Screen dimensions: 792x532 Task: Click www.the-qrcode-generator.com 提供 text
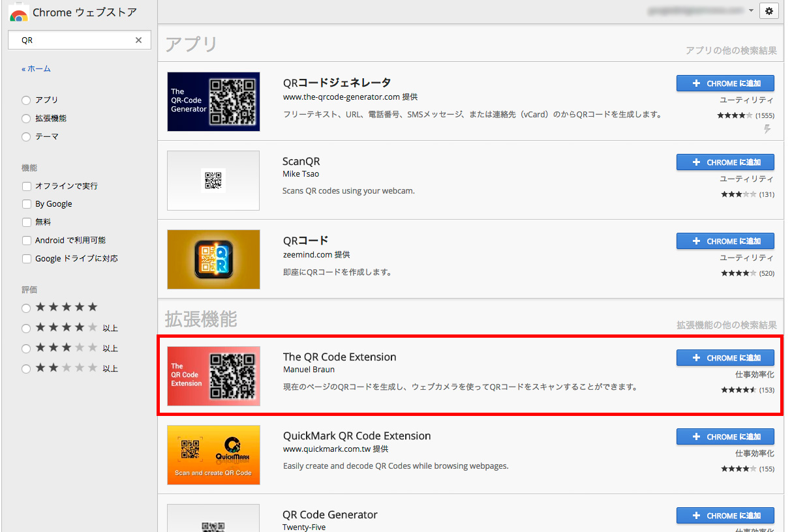350,97
